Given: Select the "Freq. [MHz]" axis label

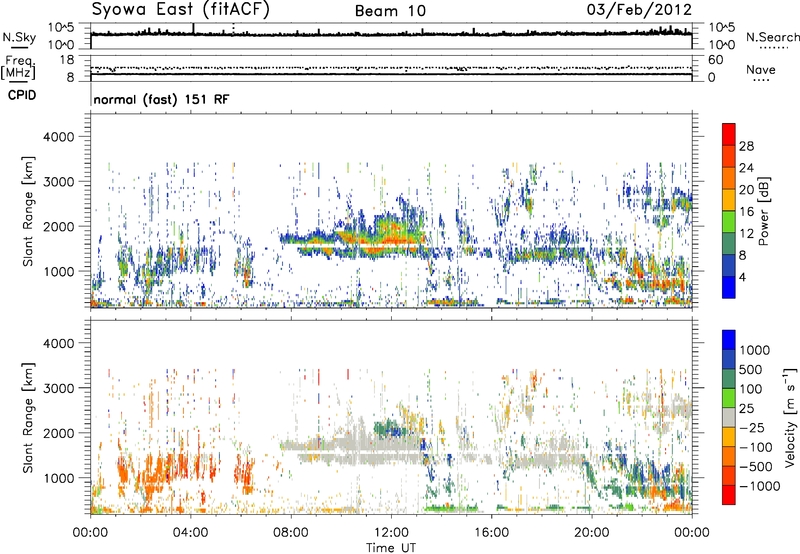Looking at the screenshot, I should pos(18,68).
